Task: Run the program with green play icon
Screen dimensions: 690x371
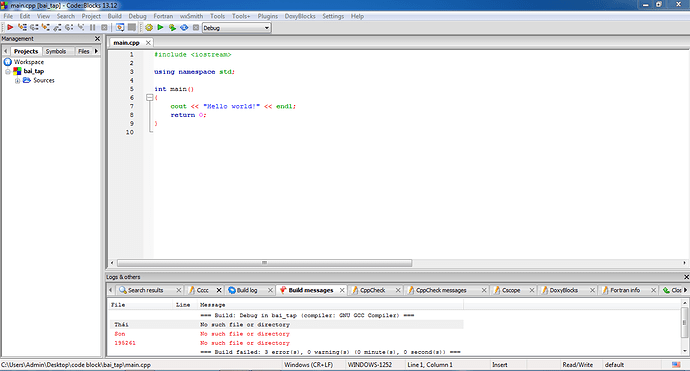Action: [161, 27]
